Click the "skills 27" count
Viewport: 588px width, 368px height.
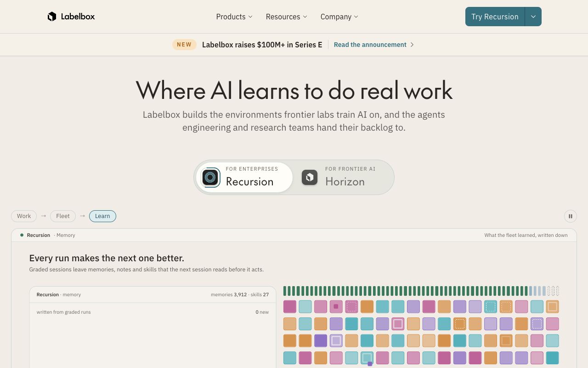260,294
